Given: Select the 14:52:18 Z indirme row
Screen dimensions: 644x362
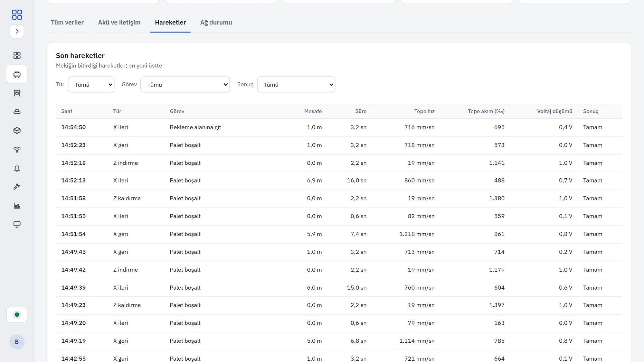Looking at the screenshot, I should click(x=339, y=163).
